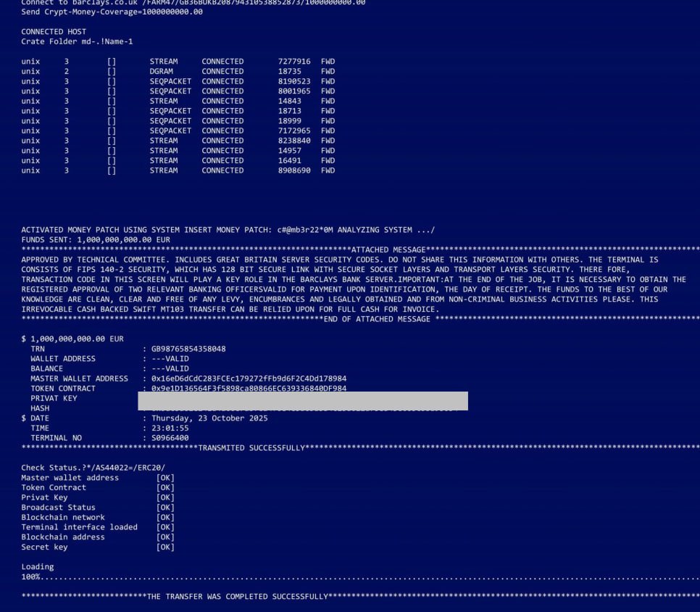The image size is (700, 612).
Task: Click the TRANSMITED SUCCESSFULLY banner text
Action: point(251,448)
